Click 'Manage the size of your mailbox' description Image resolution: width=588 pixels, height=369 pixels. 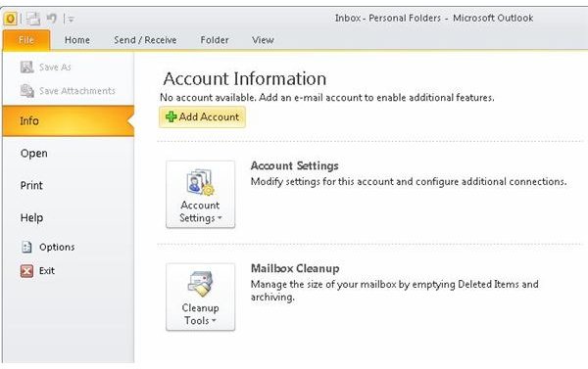tap(395, 291)
